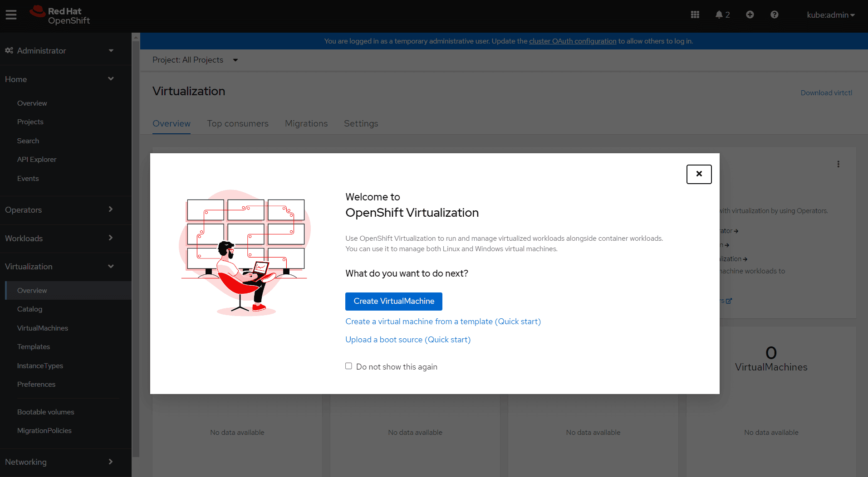Go to Home Overview in sidebar
The height and width of the screenshot is (477, 868).
(32, 103)
